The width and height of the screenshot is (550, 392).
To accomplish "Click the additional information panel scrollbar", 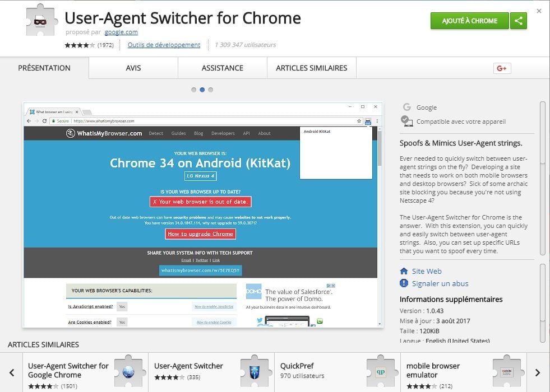I will (x=543, y=303).
